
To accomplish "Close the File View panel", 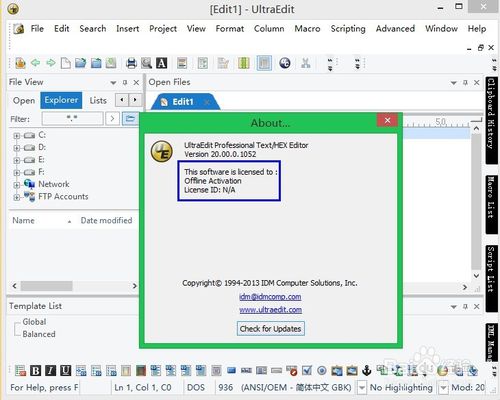I will [x=136, y=82].
